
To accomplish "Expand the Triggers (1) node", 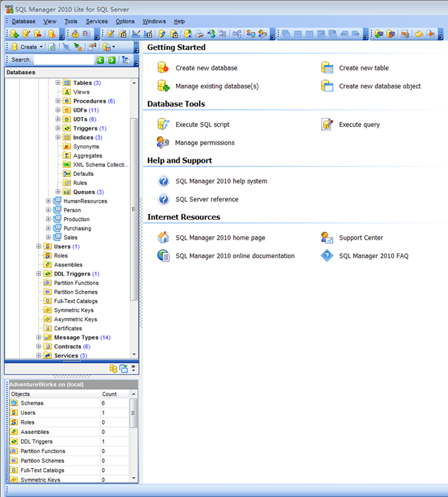I will tap(58, 128).
